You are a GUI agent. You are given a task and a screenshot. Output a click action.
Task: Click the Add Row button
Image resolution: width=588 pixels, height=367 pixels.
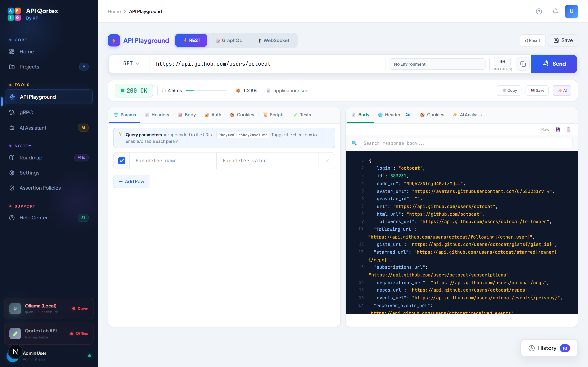click(x=131, y=181)
